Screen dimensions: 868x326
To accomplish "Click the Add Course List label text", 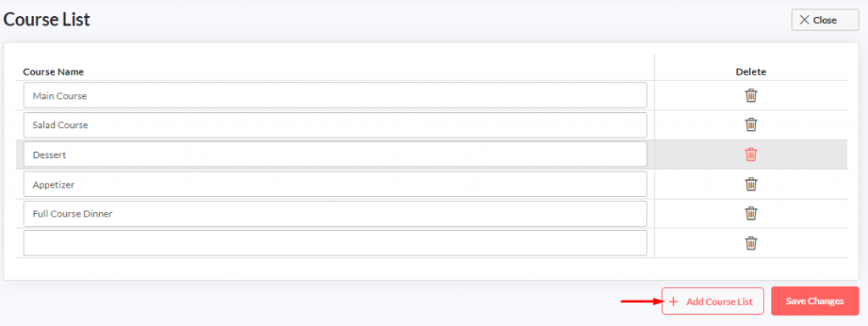I will pyautogui.click(x=719, y=301).
